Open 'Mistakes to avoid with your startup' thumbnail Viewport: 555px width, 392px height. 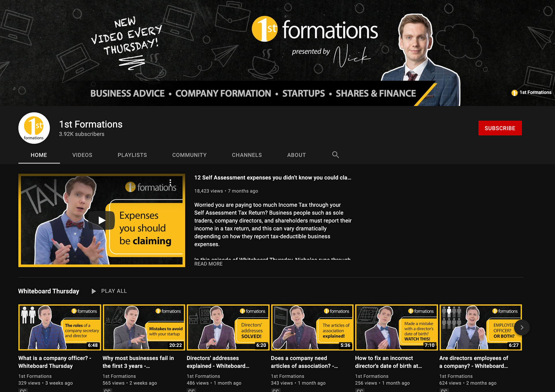(144, 327)
